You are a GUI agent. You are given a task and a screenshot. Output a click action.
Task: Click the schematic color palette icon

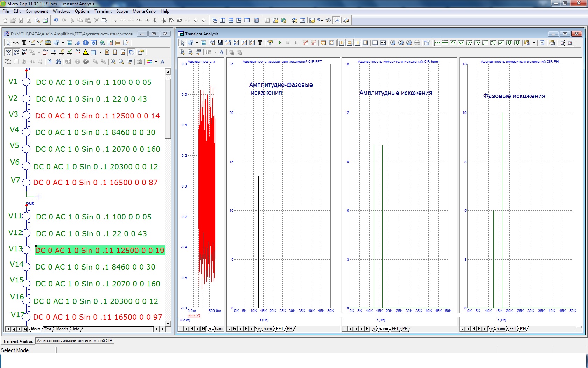pyautogui.click(x=149, y=62)
